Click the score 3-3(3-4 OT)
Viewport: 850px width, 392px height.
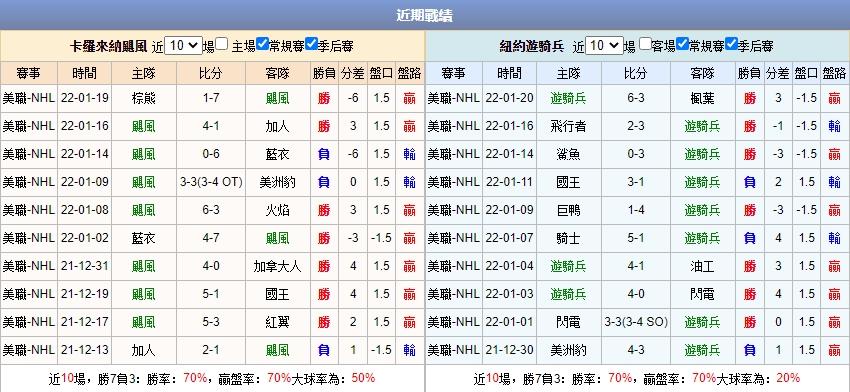point(211,182)
